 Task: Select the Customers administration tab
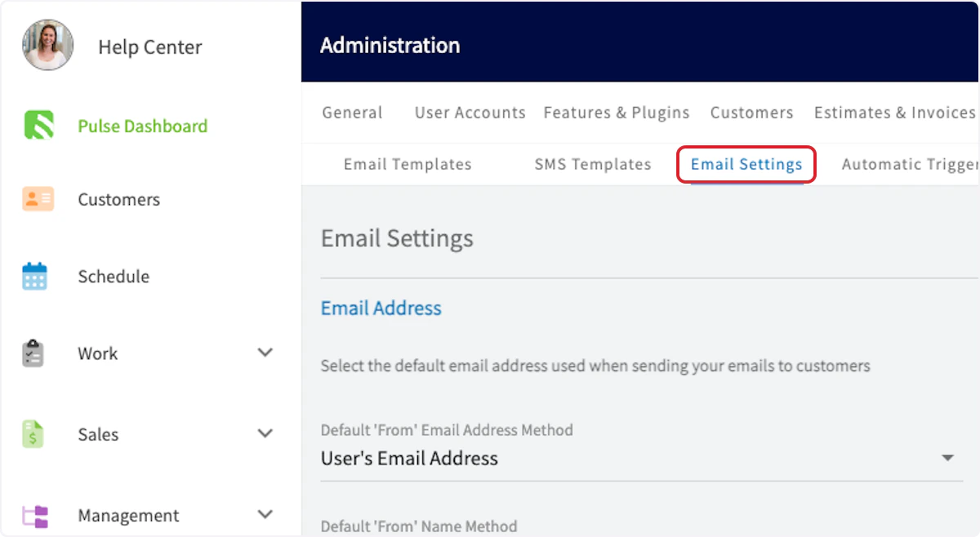pyautogui.click(x=751, y=113)
